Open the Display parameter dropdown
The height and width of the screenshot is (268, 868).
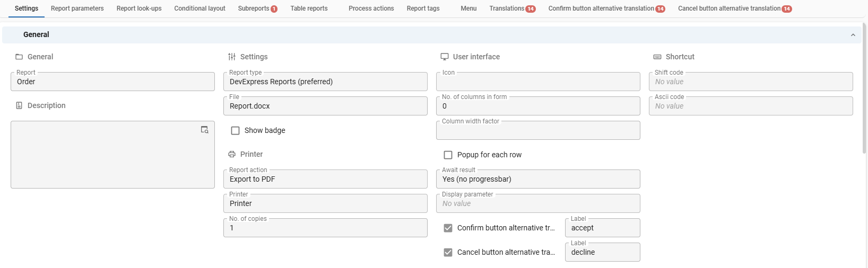click(538, 203)
